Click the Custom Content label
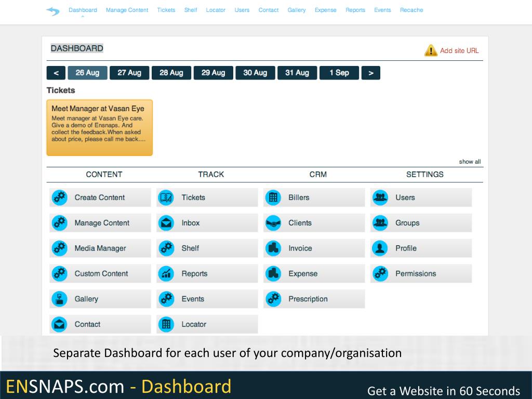 (x=101, y=273)
